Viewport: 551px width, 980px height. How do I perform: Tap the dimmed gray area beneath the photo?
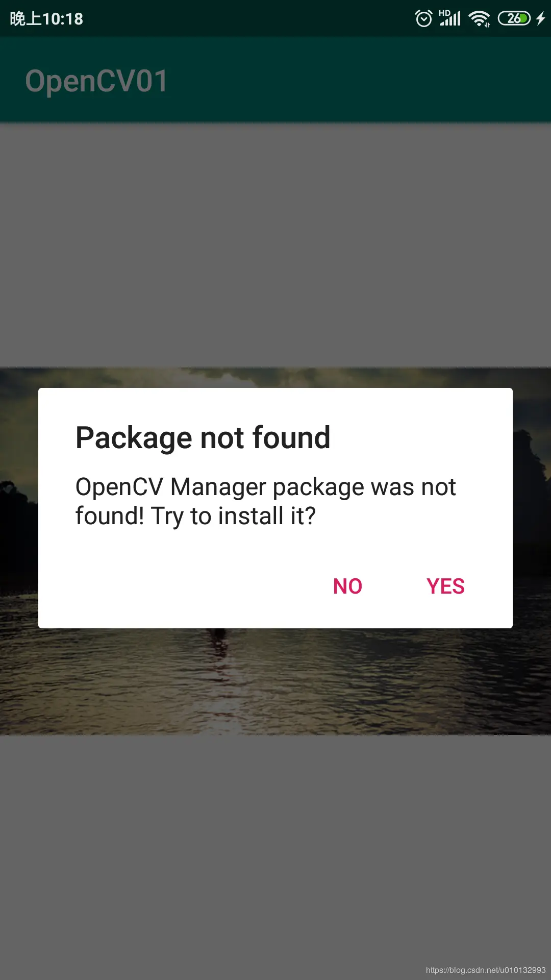(275, 847)
